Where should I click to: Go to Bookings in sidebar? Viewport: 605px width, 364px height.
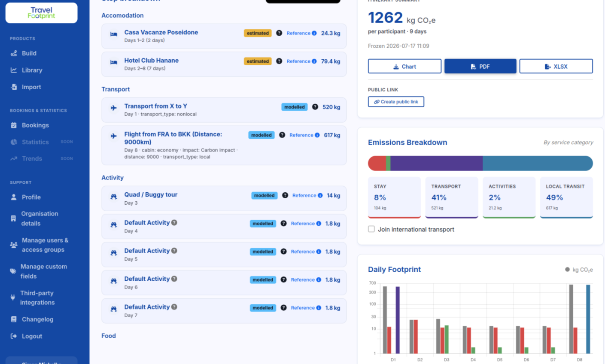35,125
